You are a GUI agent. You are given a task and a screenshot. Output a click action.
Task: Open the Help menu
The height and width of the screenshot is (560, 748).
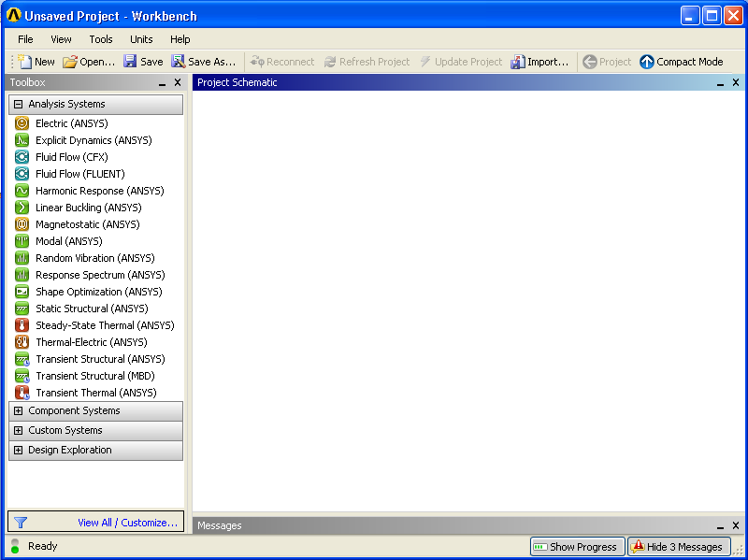click(180, 39)
